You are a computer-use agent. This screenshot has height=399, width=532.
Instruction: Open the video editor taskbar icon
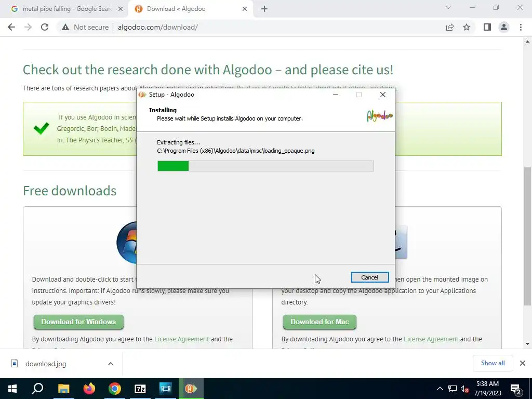point(166,389)
